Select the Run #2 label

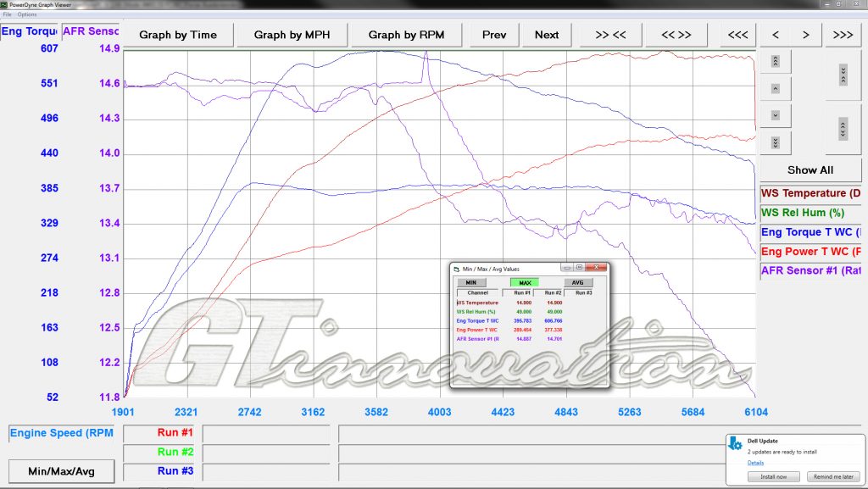pyautogui.click(x=160, y=452)
